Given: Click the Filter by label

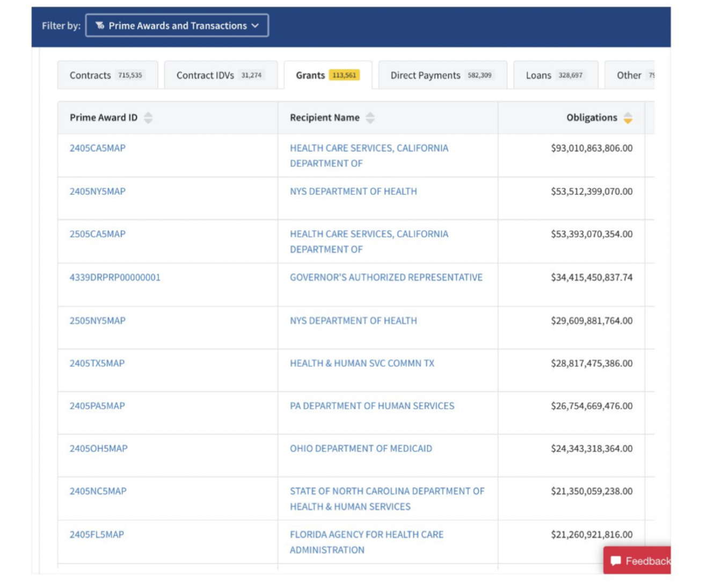Looking at the screenshot, I should tap(61, 26).
